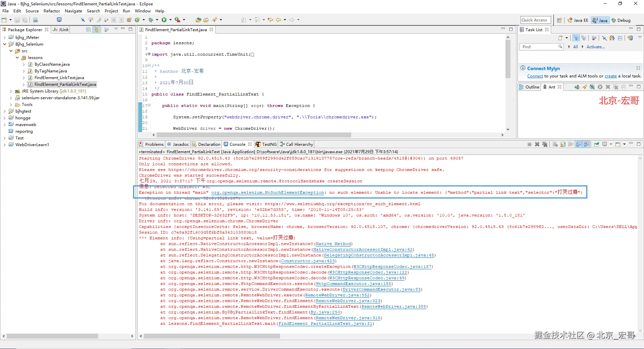Image resolution: width=644 pixels, height=349 pixels.
Task: Click the Open Perspective icon
Action: (559, 20)
